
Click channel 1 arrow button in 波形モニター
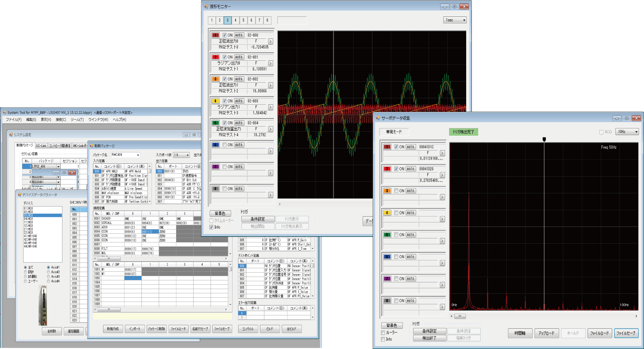270,41
